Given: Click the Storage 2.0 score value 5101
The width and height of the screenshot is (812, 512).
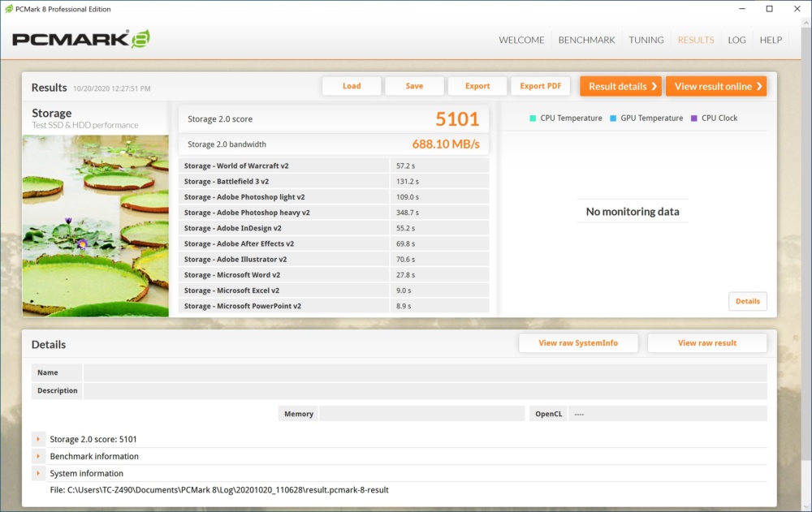Looking at the screenshot, I should (x=457, y=119).
